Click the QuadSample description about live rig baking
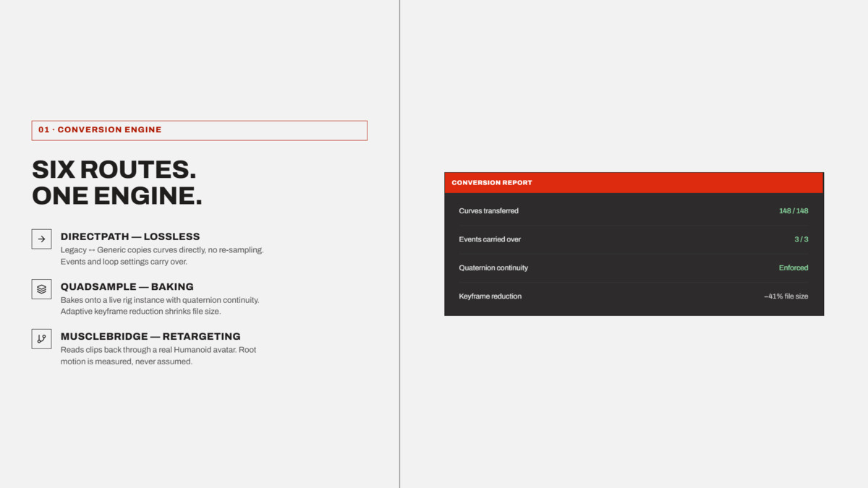This screenshot has height=488, width=868. pos(160,306)
